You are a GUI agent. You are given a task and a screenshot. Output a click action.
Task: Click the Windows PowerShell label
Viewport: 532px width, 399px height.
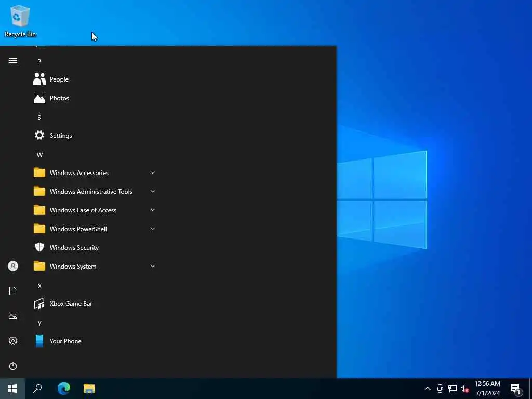[x=78, y=229]
